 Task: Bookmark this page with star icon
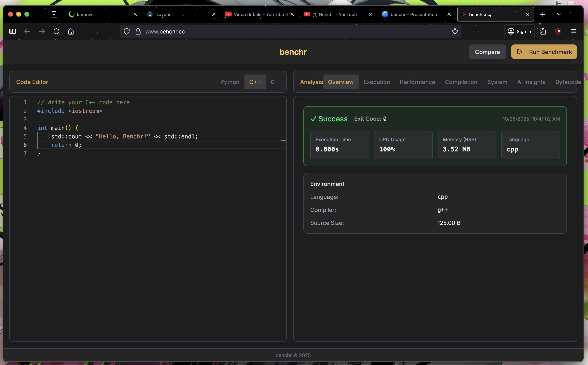pos(455,31)
